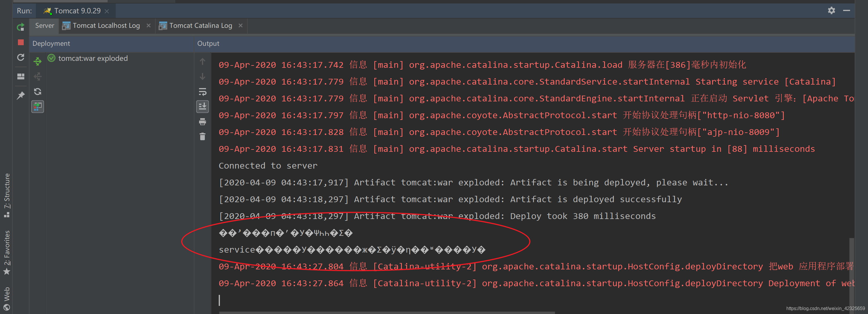Image resolution: width=868 pixels, height=314 pixels.
Task: Click the green deployed status check icon
Action: pyautogui.click(x=52, y=58)
